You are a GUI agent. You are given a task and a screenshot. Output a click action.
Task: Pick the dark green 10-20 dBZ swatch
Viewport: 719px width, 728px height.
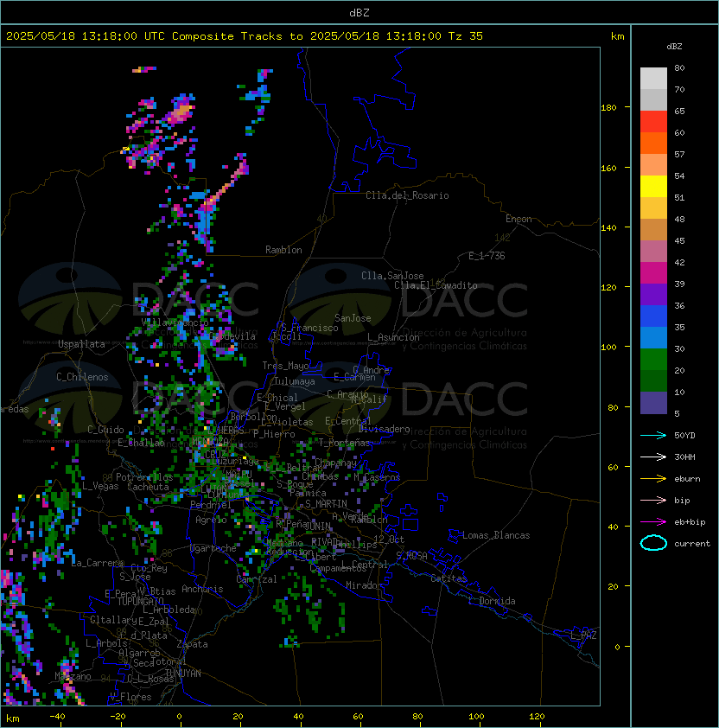click(653, 381)
